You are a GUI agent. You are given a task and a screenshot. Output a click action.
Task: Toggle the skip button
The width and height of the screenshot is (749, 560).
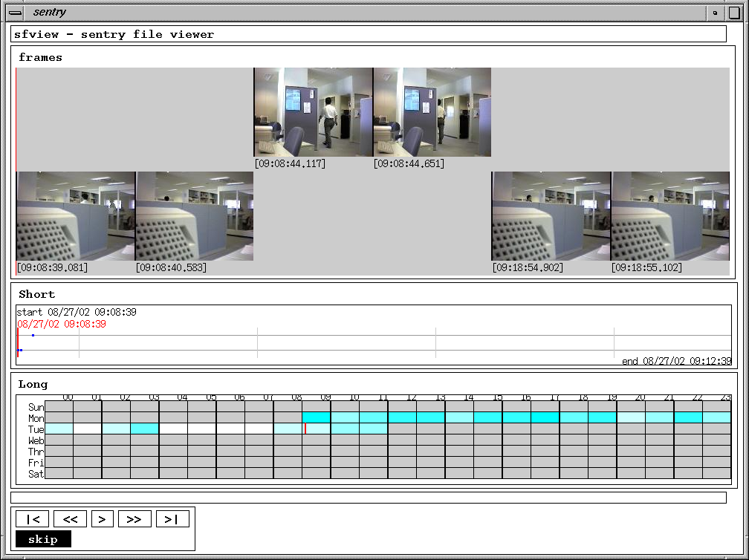tap(43, 539)
